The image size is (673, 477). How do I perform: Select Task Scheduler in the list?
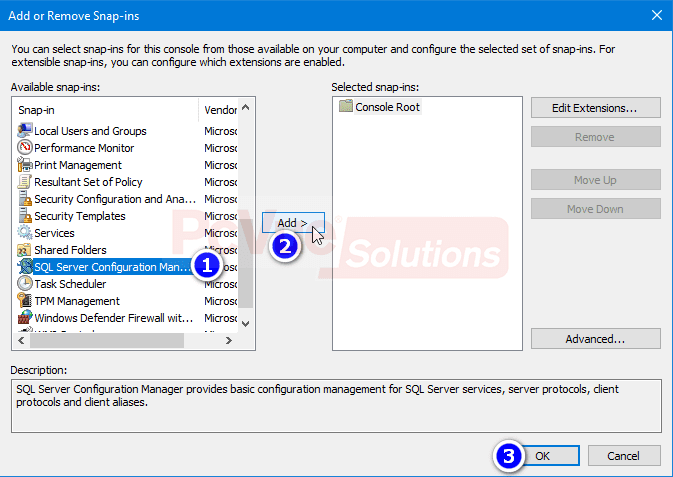coord(70,284)
